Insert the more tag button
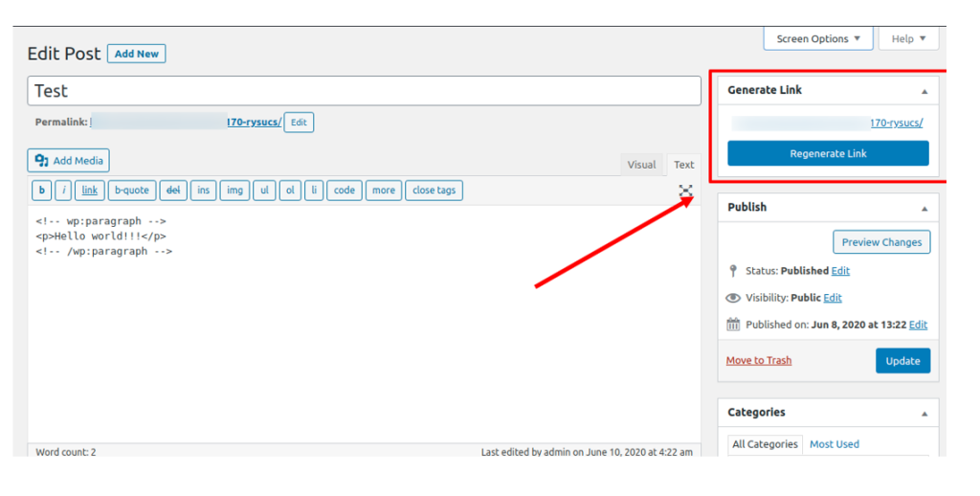Viewport: 980px width, 496px height. pyautogui.click(x=384, y=191)
